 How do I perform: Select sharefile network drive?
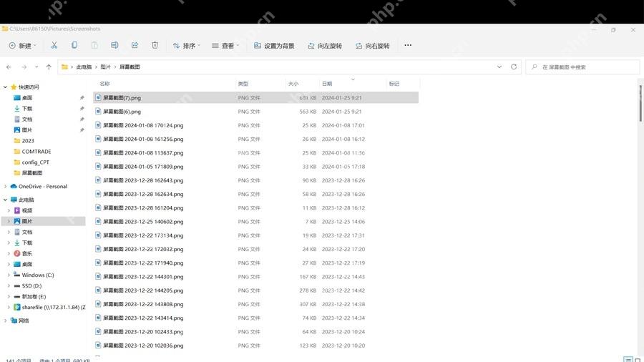click(x=54, y=307)
